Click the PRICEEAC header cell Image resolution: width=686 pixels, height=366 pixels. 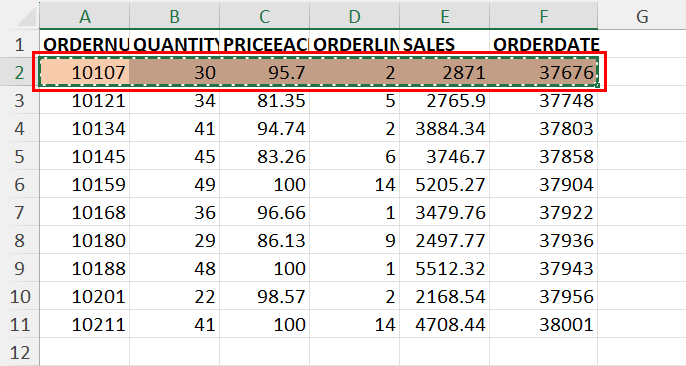(x=265, y=44)
